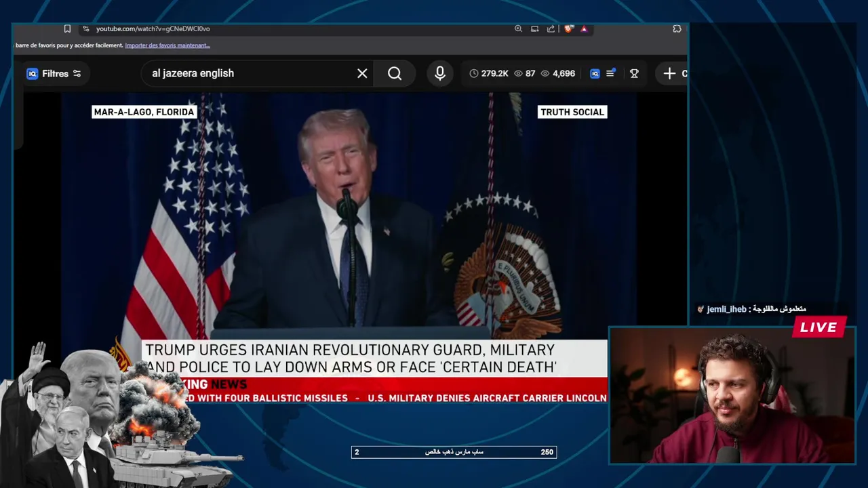
Task: Click the 279.2K clock stat
Action: [x=488, y=73]
